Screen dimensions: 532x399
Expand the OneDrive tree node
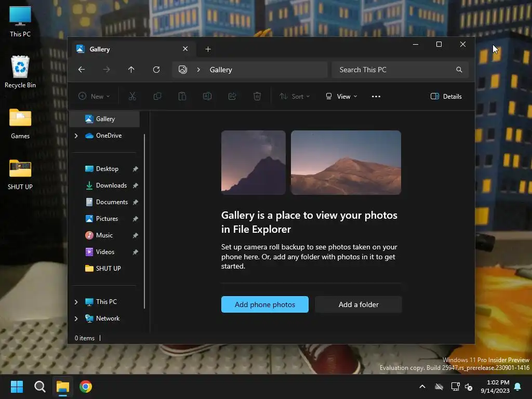tap(76, 136)
